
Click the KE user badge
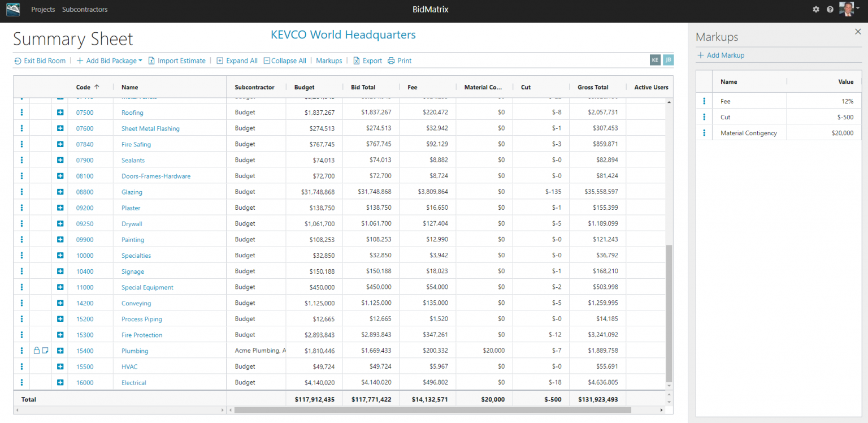[x=655, y=60]
